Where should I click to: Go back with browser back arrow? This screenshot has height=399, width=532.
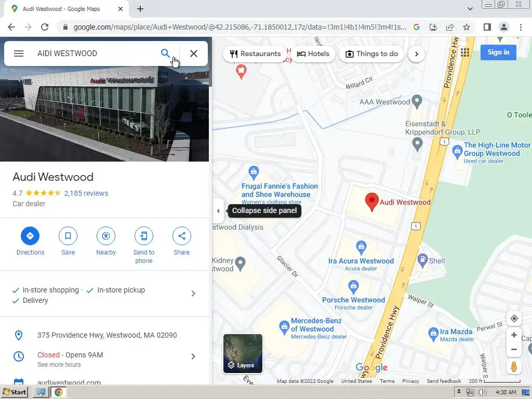[11, 27]
